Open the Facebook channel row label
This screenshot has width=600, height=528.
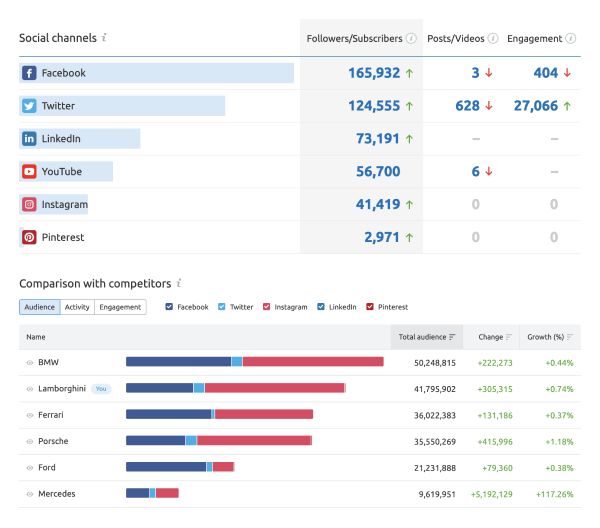[x=64, y=73]
